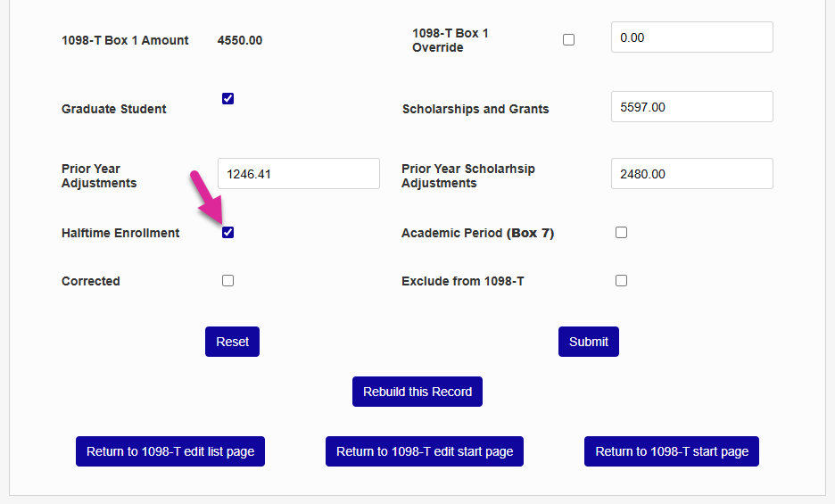Screen dimensions: 835x504
Task: Return to 1098-T edit list page
Action: [x=170, y=451]
